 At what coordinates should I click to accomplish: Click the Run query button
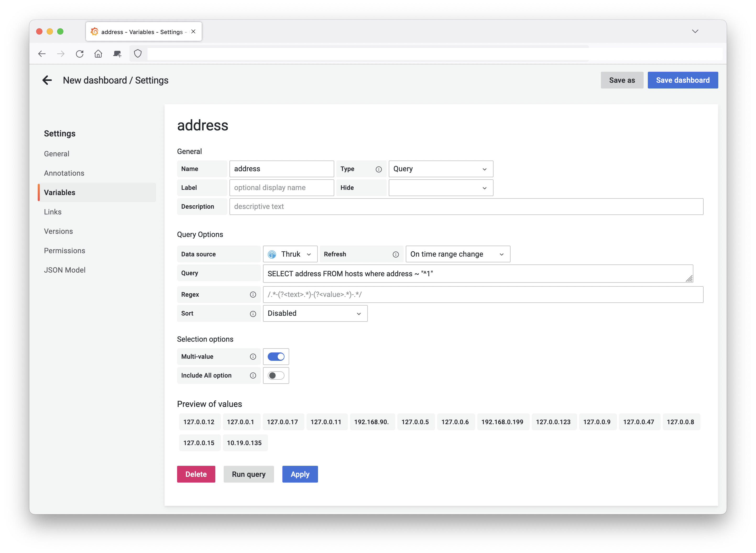(x=248, y=474)
